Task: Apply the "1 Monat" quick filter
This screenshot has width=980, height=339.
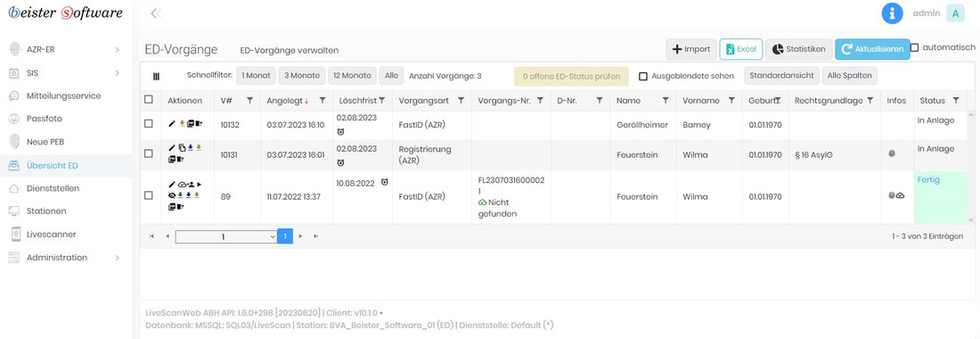Action: [x=257, y=76]
